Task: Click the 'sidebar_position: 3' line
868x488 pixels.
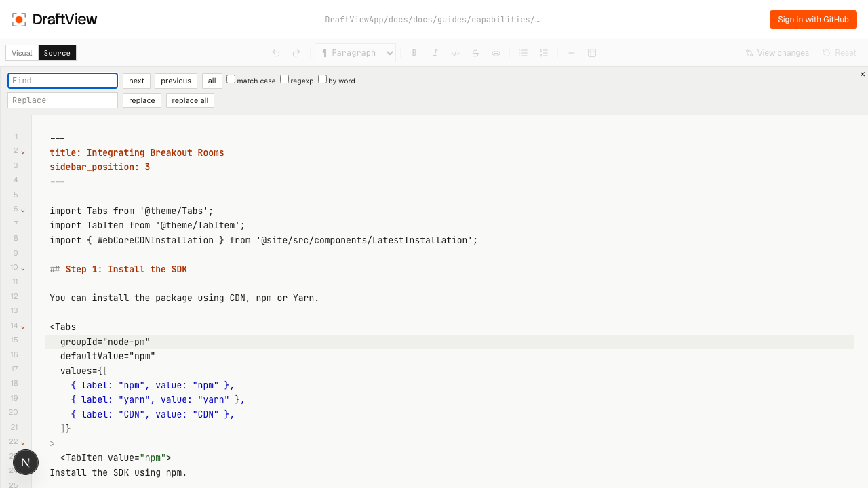Action: [100, 167]
